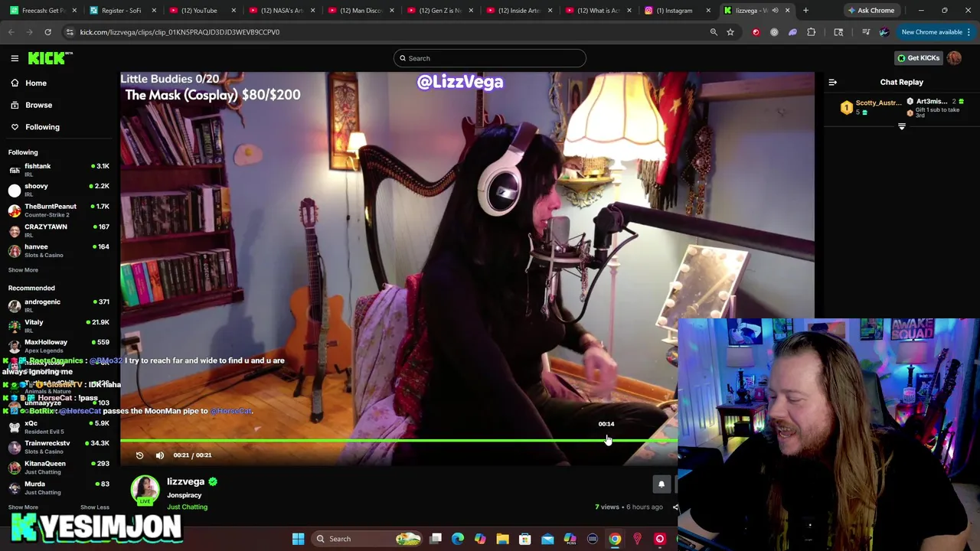Open zoom magnifier icon in address bar
980x551 pixels.
point(714,32)
